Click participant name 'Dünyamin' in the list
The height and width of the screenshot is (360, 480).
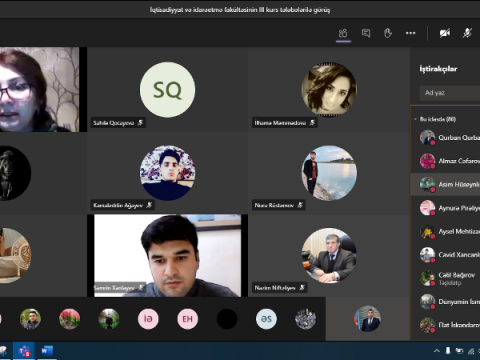coord(459,301)
